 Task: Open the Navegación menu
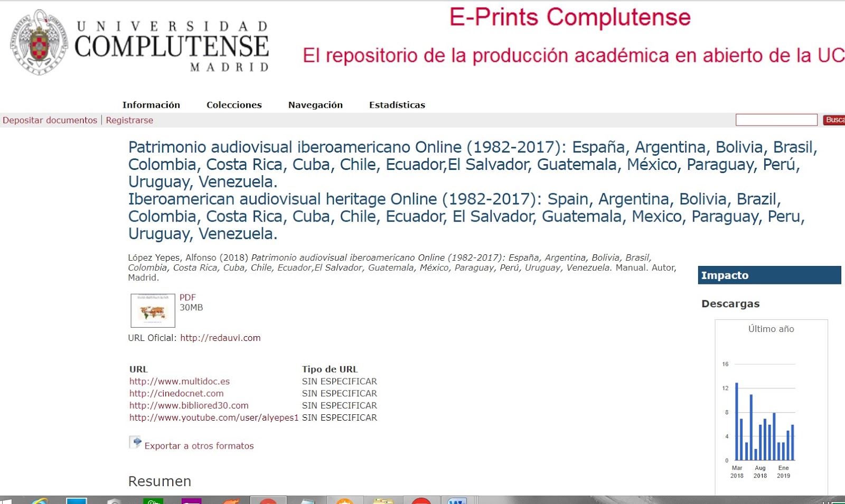coord(315,105)
